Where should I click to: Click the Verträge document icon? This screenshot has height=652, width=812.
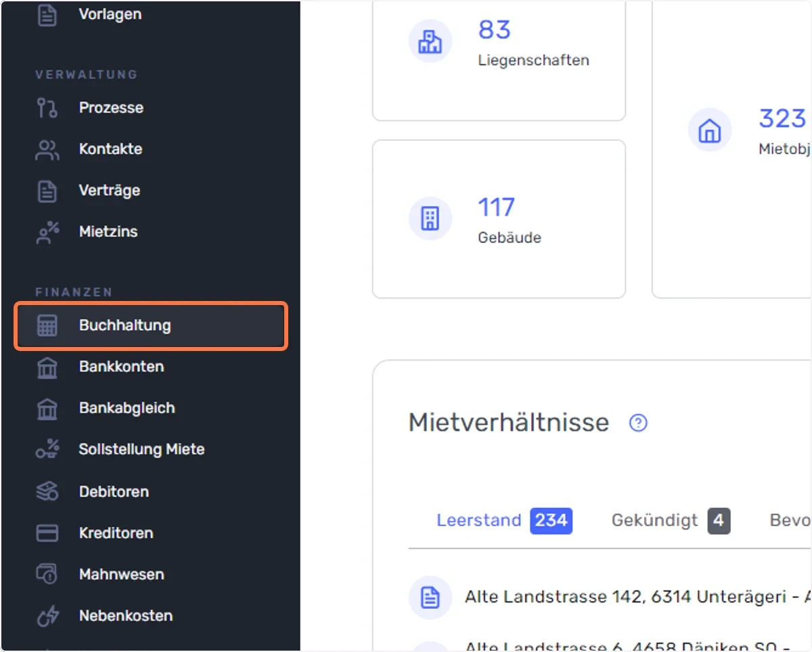click(x=47, y=190)
